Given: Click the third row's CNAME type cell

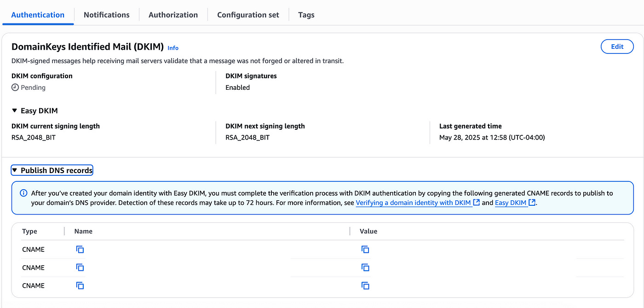Looking at the screenshot, I should click(x=33, y=285).
